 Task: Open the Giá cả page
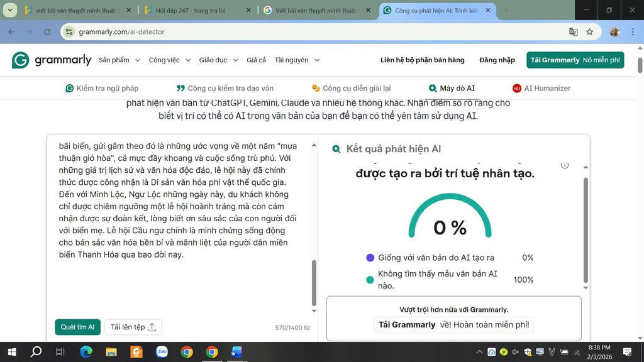(x=257, y=60)
